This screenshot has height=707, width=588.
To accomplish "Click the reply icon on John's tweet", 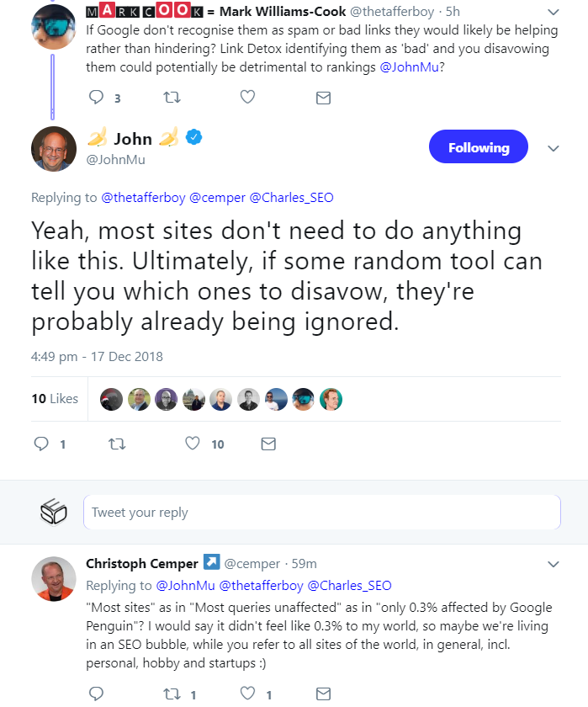I will [43, 444].
